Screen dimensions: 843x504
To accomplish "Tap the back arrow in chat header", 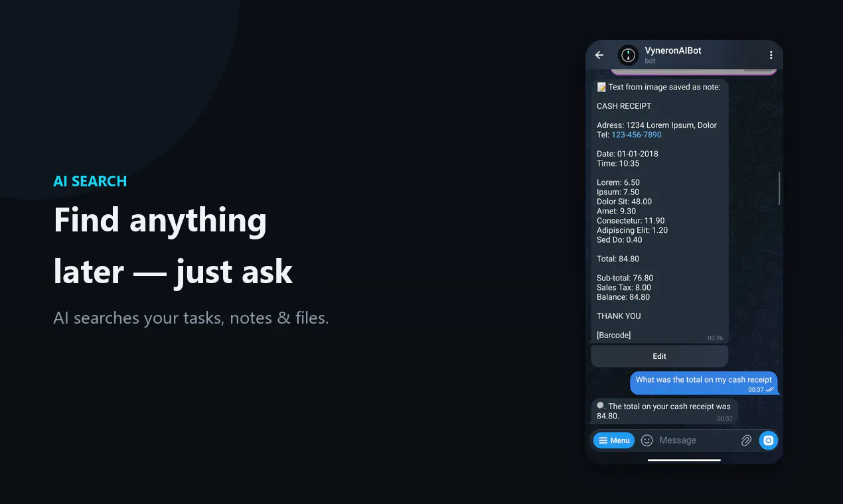I will coord(599,55).
